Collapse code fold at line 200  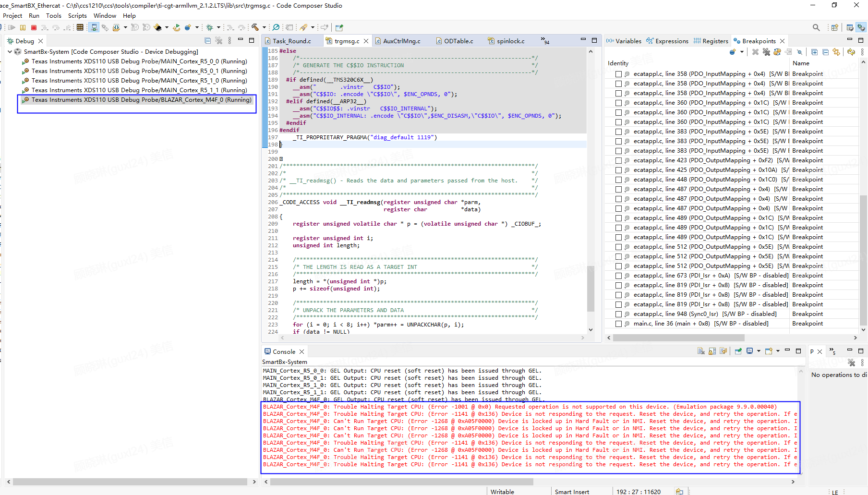[281, 159]
